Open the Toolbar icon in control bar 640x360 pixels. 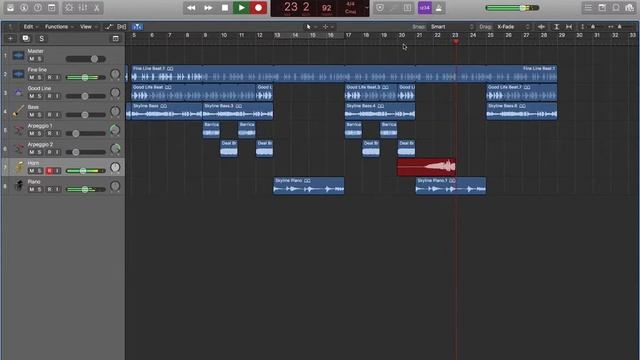click(x=51, y=8)
